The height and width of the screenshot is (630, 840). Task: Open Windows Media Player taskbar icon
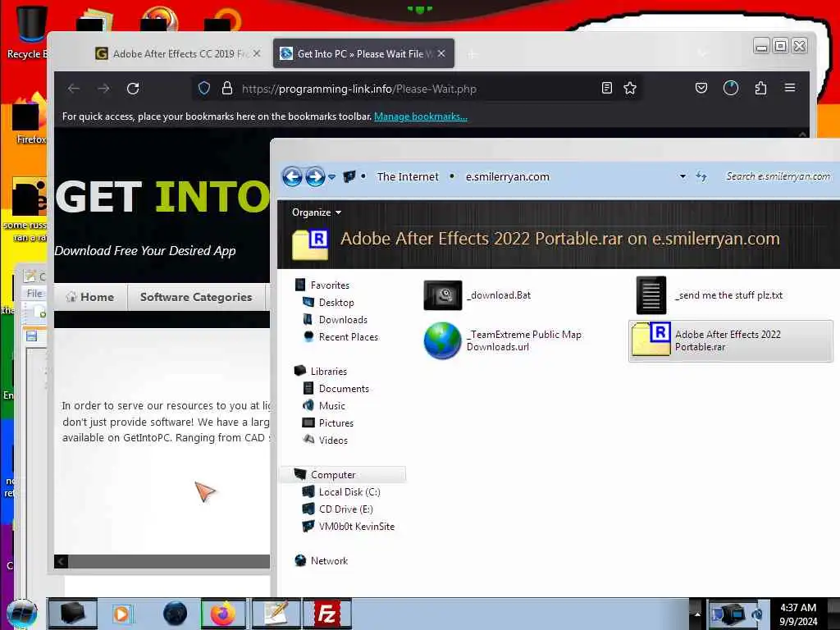pos(121,614)
